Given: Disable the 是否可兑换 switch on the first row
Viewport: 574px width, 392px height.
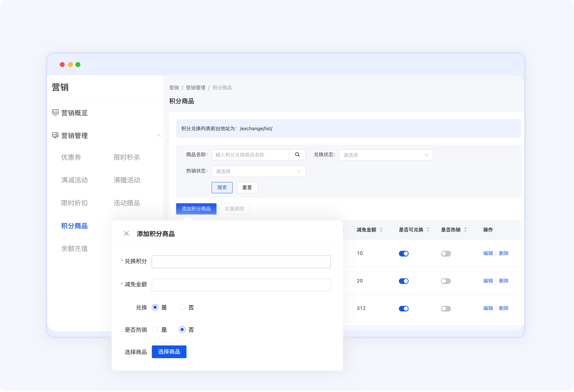Looking at the screenshot, I should click(404, 253).
